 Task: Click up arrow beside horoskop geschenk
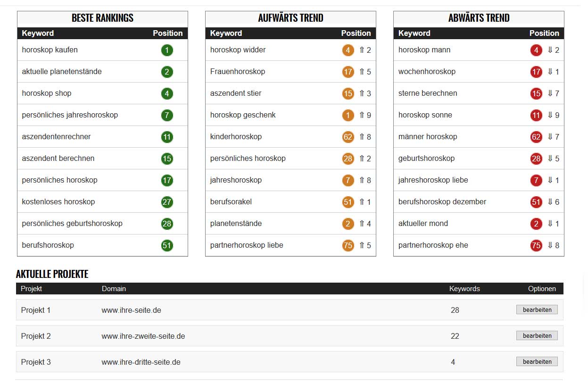(362, 115)
